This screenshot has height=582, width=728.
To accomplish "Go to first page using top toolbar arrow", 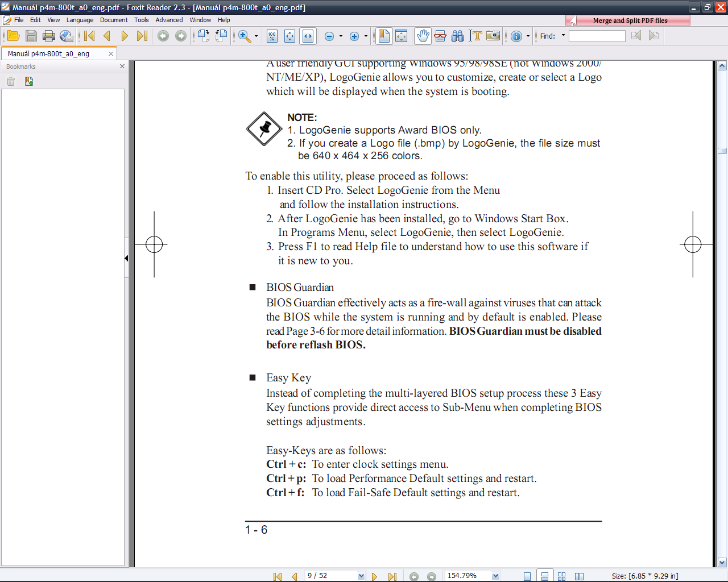I will pyautogui.click(x=89, y=36).
